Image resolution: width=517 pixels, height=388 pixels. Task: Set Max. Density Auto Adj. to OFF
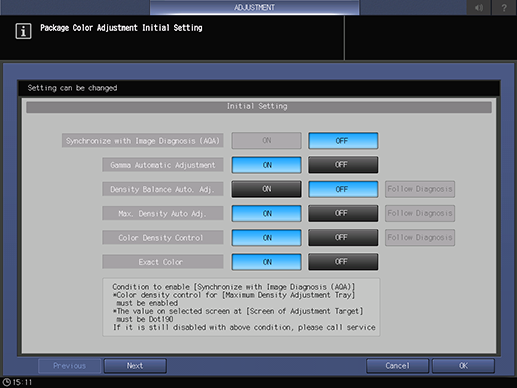click(x=343, y=213)
